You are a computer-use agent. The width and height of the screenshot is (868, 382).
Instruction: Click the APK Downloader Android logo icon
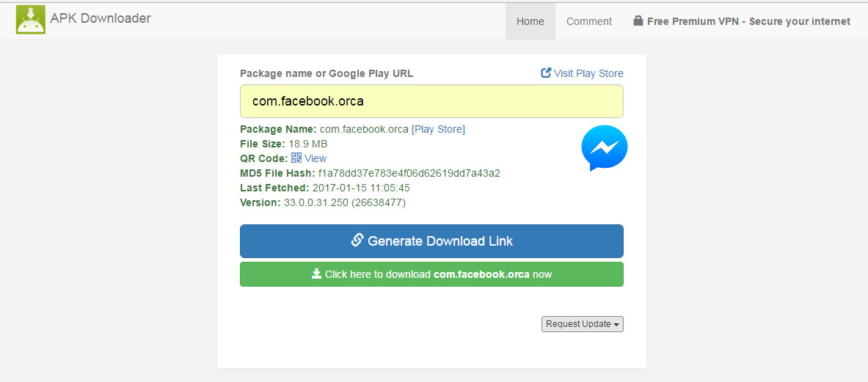(x=30, y=19)
